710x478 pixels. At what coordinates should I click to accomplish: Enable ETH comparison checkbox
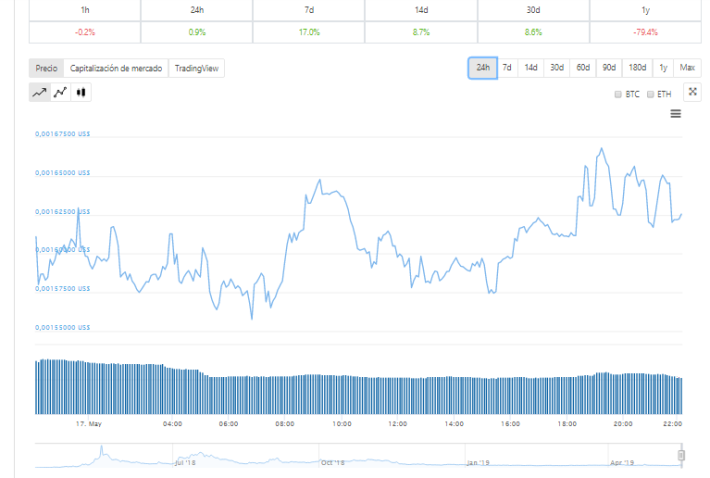click(650, 94)
